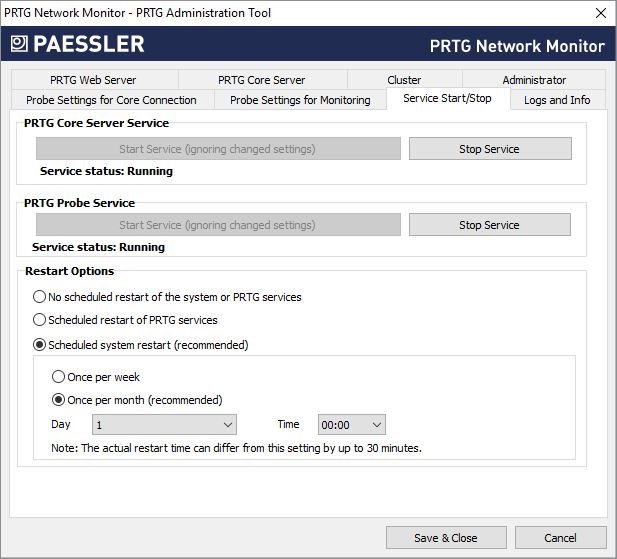Select Scheduled restart of PRTG services
The width and height of the screenshot is (617, 559).
point(40,320)
